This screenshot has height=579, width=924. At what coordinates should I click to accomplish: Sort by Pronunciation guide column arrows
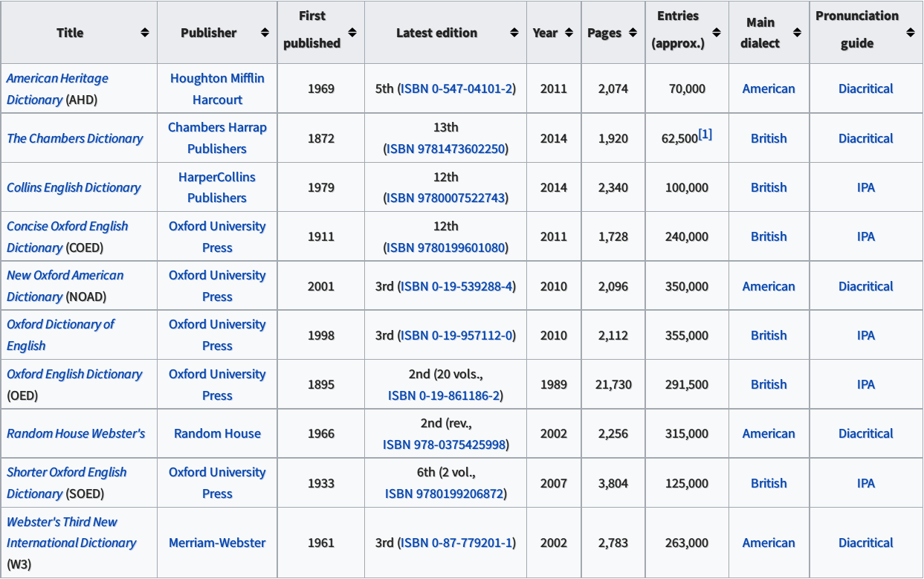click(x=911, y=33)
